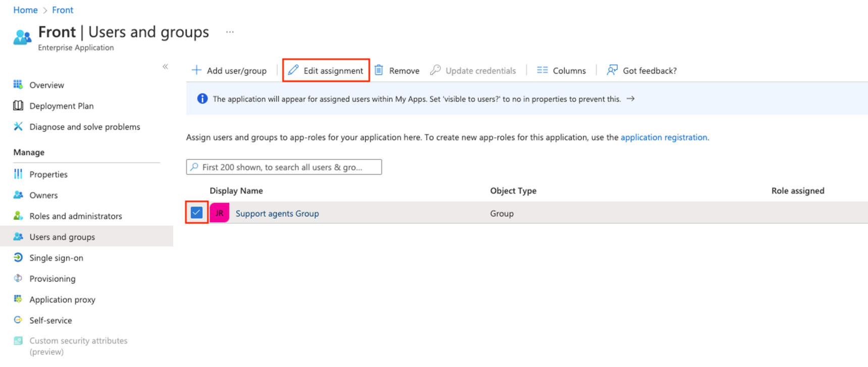
Task: Click the Edit assignment pencil icon
Action: (293, 70)
